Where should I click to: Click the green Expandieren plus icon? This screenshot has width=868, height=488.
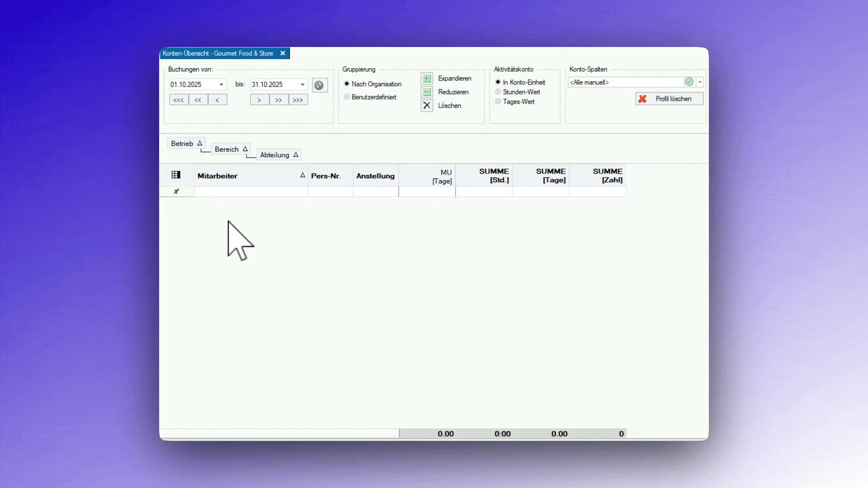click(426, 78)
